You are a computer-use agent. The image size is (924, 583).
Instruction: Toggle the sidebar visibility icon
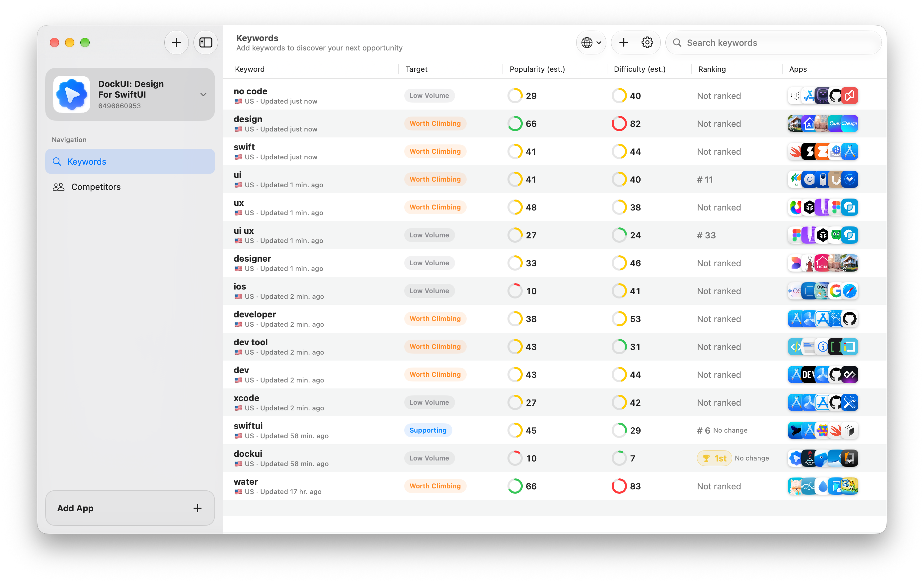(206, 42)
